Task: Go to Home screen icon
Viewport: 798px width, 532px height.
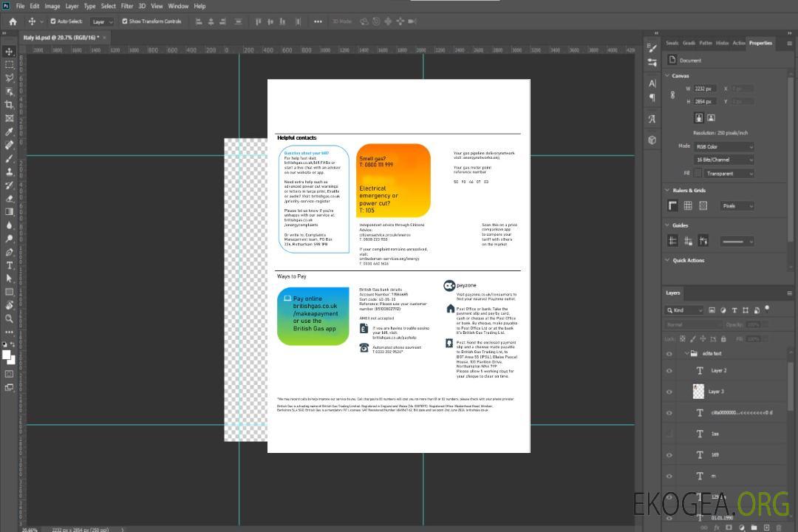Action: 13,21
